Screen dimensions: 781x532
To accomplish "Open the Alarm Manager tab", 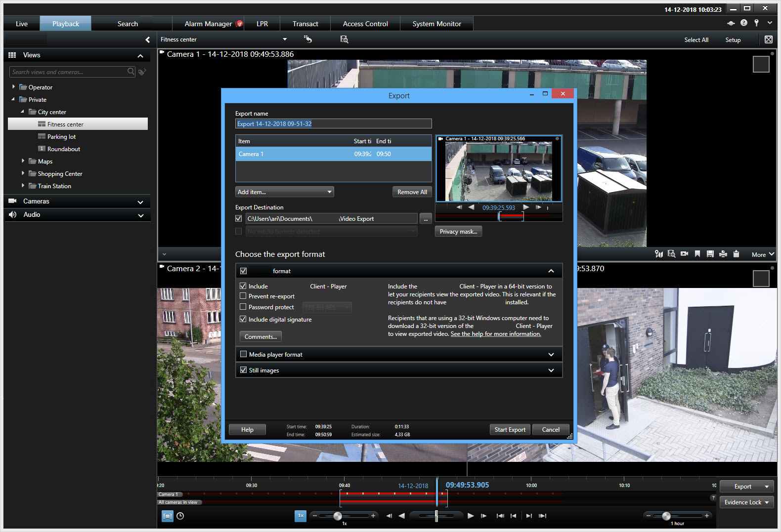I will 208,24.
